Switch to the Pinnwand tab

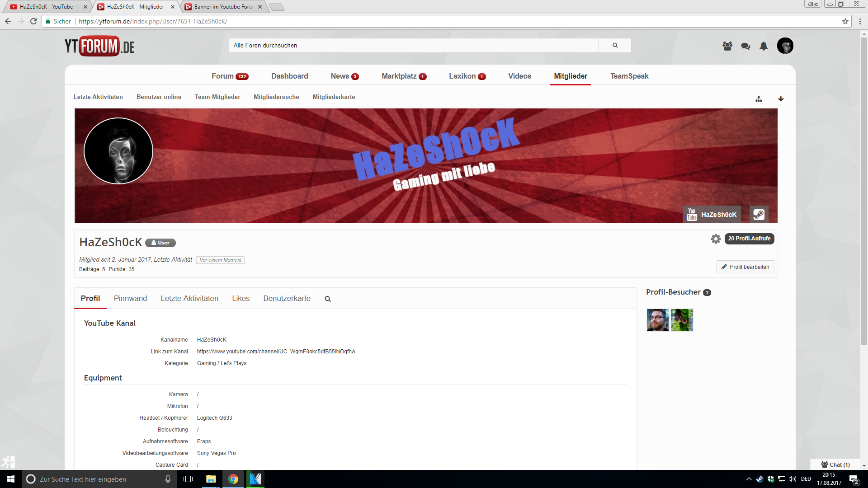(130, 298)
